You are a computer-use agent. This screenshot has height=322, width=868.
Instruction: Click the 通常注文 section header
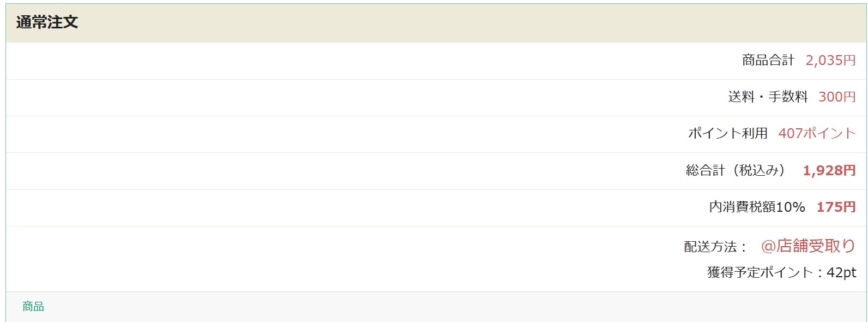click(47, 22)
